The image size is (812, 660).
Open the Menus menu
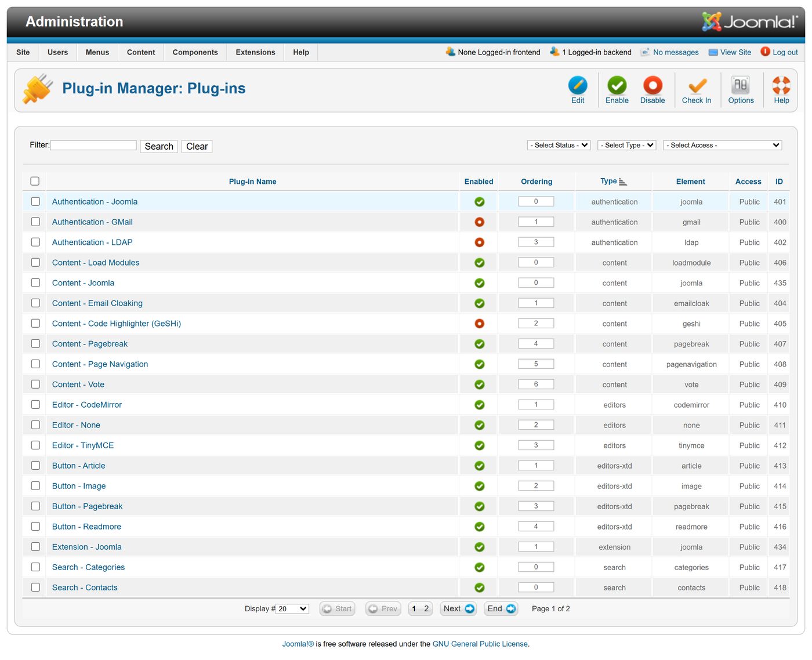pyautogui.click(x=97, y=52)
